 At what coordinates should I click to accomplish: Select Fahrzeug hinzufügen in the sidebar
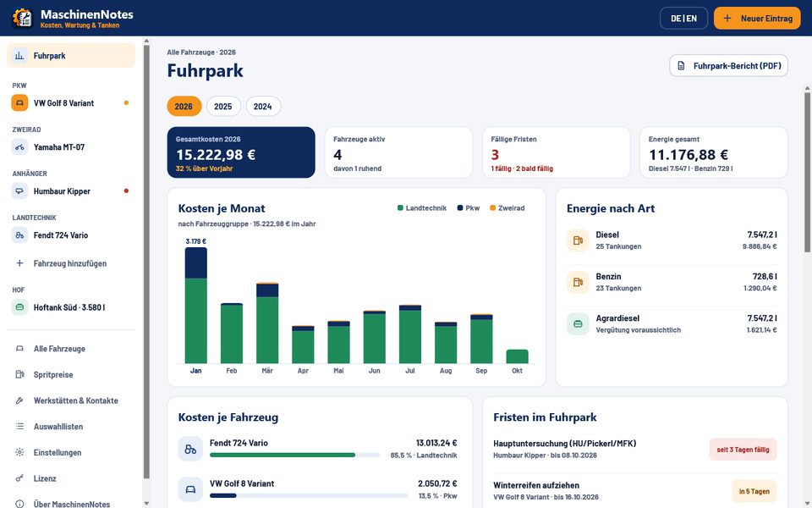(x=71, y=262)
